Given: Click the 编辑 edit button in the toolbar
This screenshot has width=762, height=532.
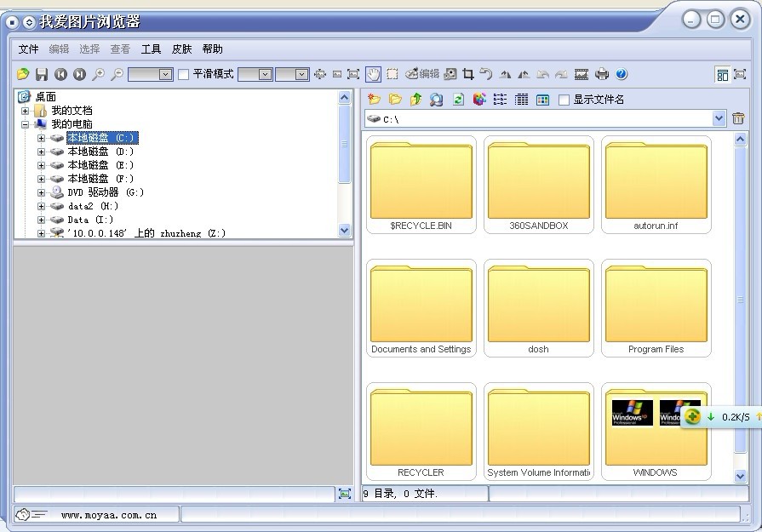Looking at the screenshot, I should click(x=422, y=74).
